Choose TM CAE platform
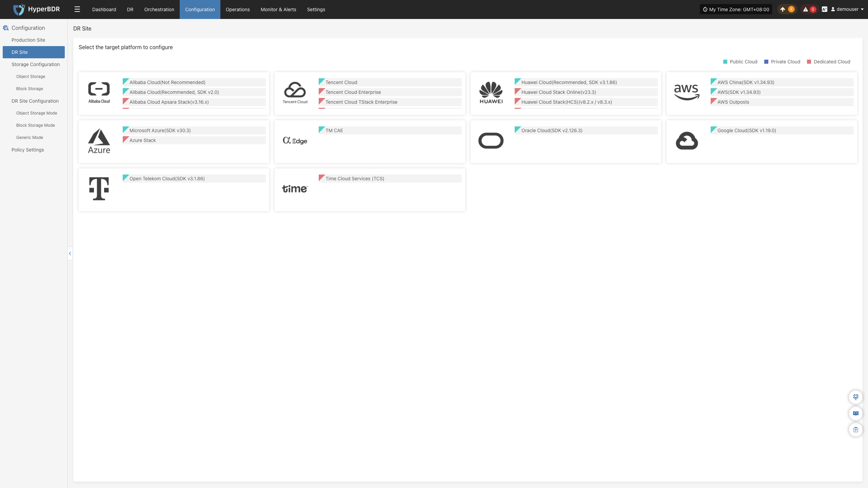868x488 pixels. coord(390,130)
